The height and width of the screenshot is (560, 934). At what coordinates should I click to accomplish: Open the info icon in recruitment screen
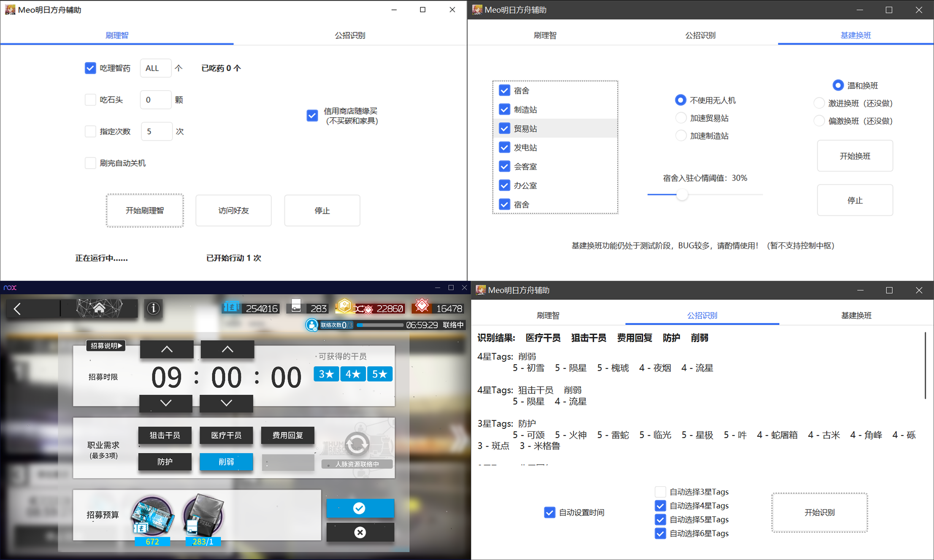click(x=153, y=309)
